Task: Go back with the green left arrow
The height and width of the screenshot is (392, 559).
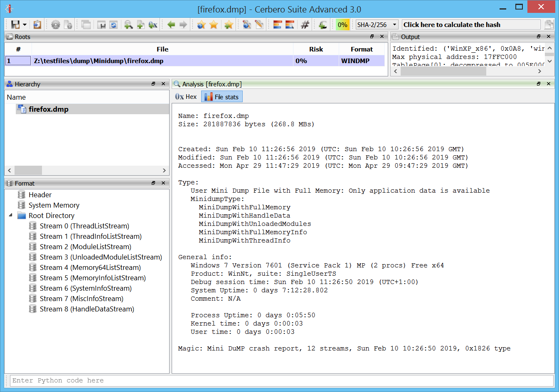Action: tap(171, 25)
